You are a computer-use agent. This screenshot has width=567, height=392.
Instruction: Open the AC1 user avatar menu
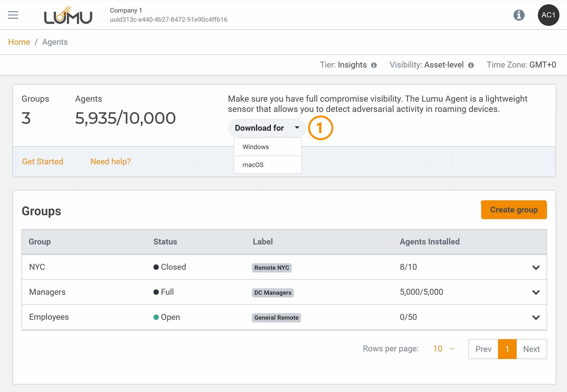(x=548, y=15)
